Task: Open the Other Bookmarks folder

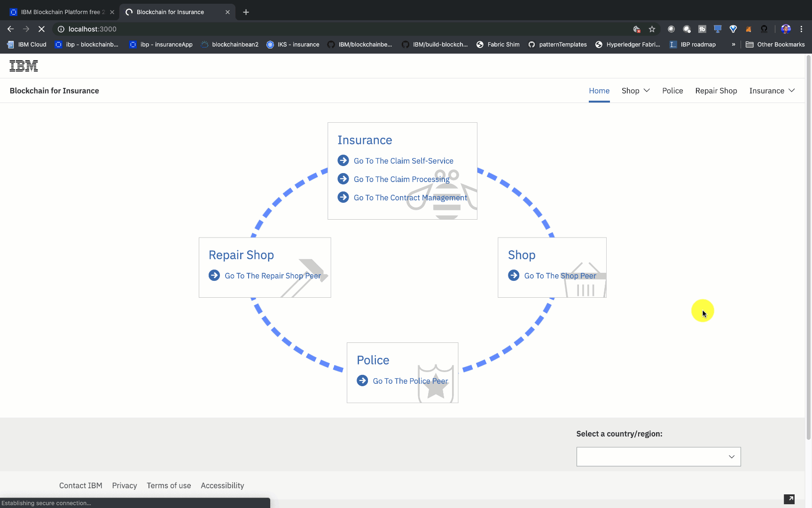Action: (x=775, y=44)
